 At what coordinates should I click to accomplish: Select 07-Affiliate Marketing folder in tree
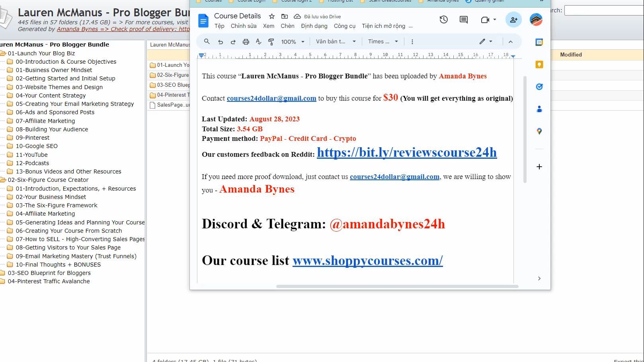[45, 121]
